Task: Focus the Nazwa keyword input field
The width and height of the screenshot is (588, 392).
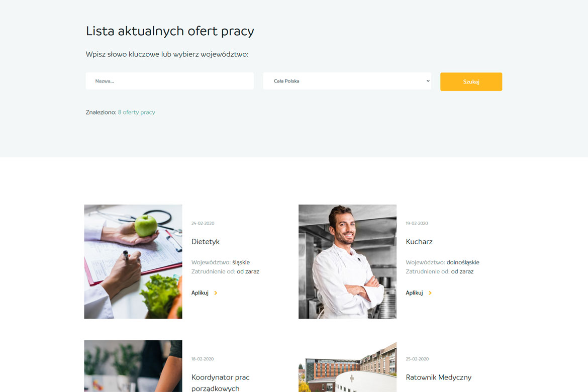Action: [169, 81]
